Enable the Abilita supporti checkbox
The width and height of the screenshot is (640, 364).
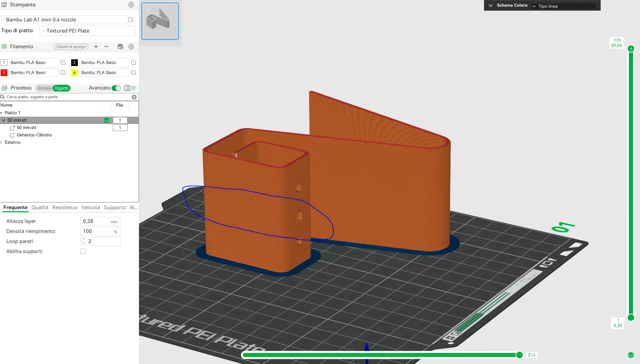(83, 251)
